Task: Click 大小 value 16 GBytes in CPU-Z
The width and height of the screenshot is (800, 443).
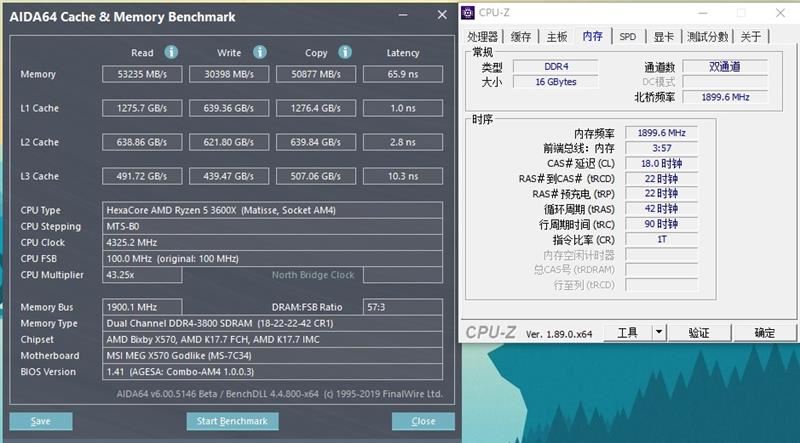Action: tap(556, 82)
